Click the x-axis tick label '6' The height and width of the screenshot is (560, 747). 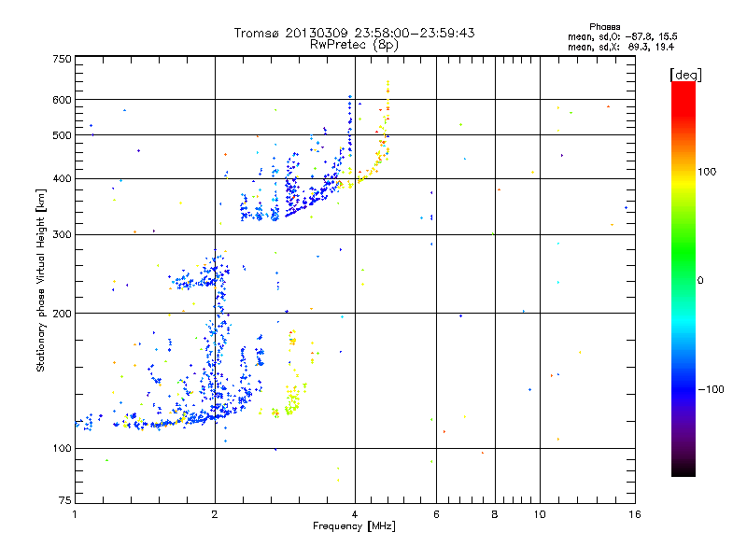click(436, 514)
